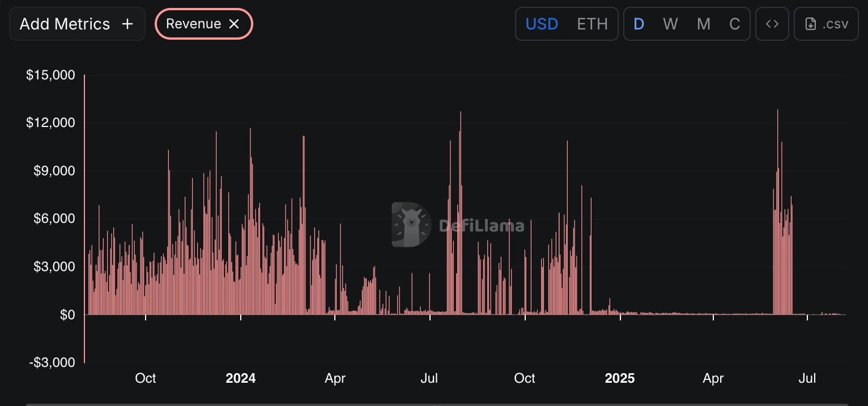Click the 2024 label on the time axis
Image resolution: width=868 pixels, height=406 pixels.
tap(241, 378)
